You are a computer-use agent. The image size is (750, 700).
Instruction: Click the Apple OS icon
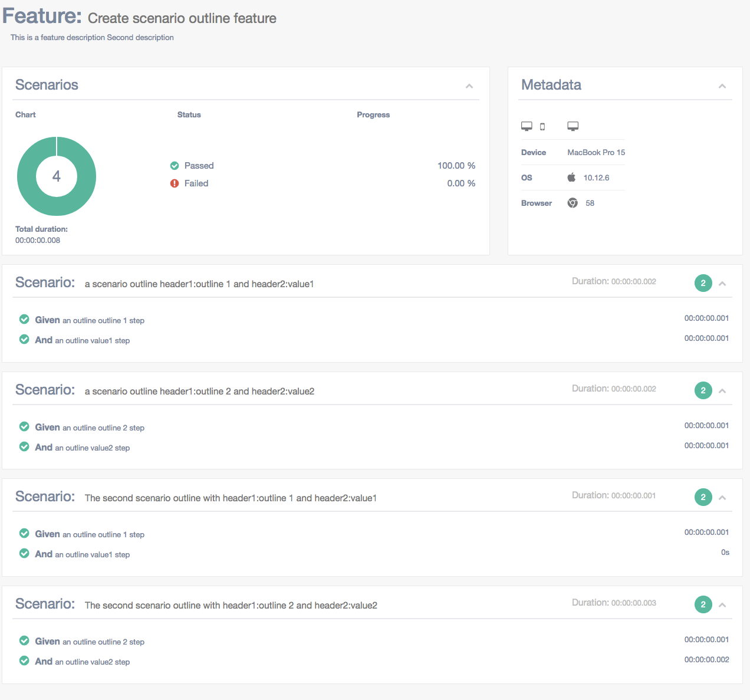point(571,178)
